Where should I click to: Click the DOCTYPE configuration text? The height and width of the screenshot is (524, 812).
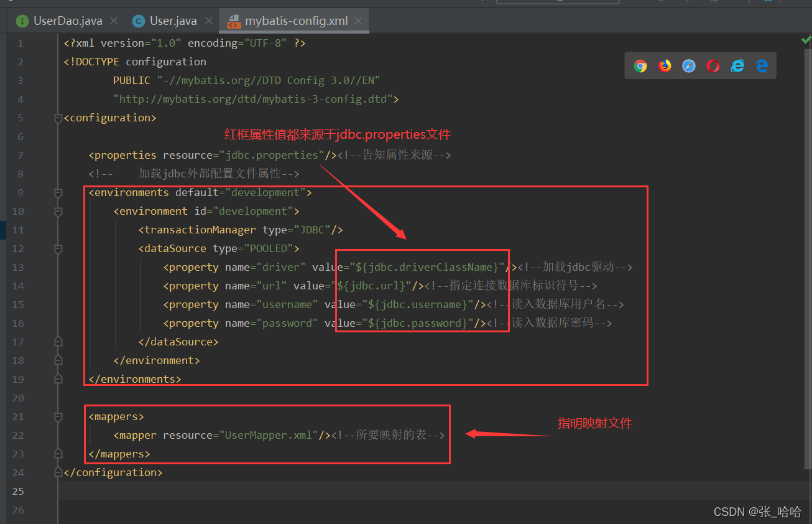(135, 62)
